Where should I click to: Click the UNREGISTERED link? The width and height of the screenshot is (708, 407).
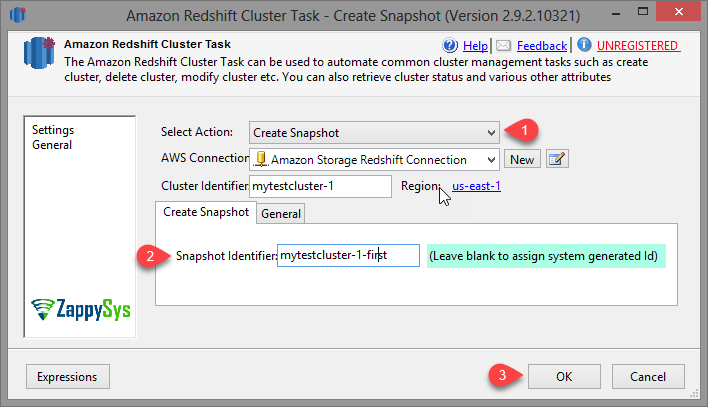[x=638, y=46]
